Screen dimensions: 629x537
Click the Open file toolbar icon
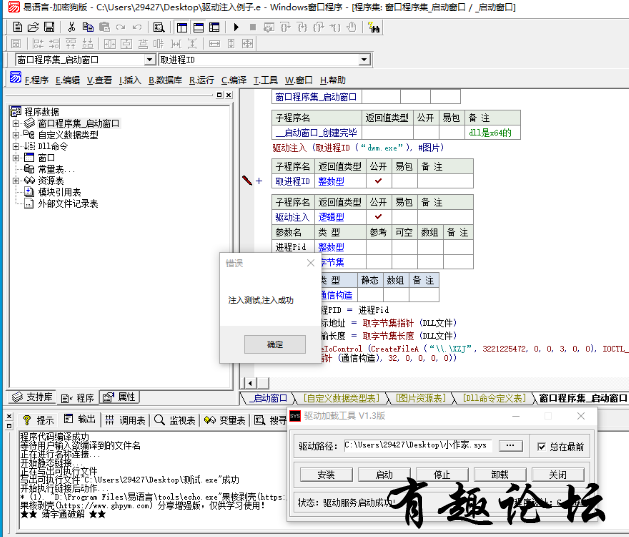(33, 27)
